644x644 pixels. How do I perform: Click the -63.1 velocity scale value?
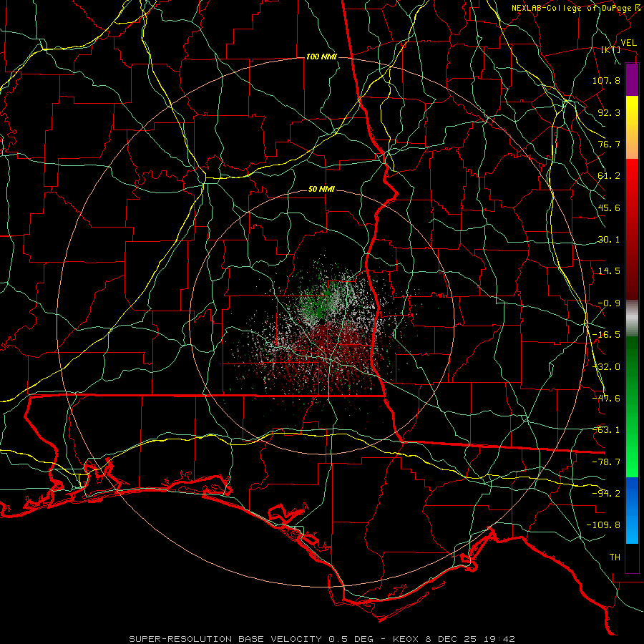coord(606,430)
